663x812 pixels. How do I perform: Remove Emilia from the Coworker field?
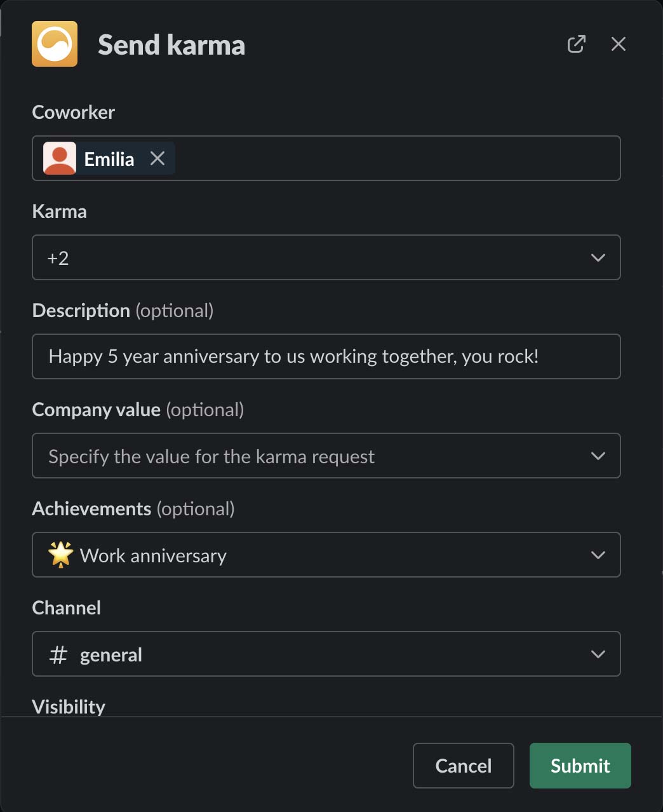coord(157,158)
